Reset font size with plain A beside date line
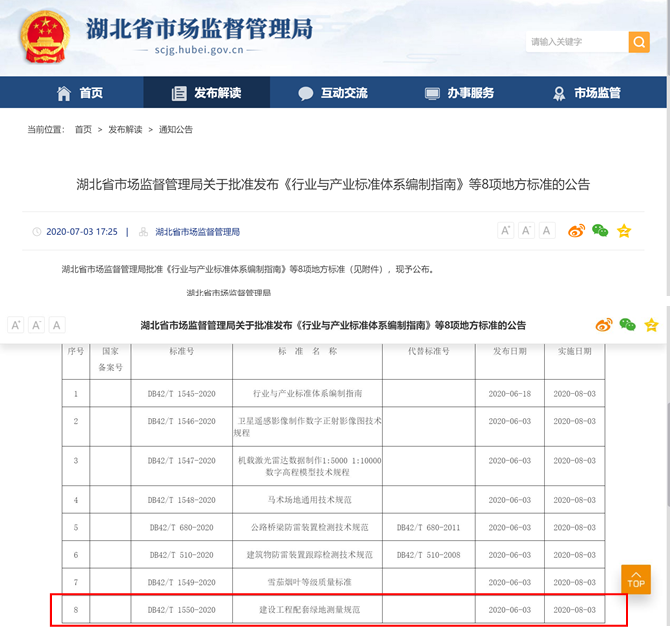Viewport: 670px width, 631px height. [547, 231]
